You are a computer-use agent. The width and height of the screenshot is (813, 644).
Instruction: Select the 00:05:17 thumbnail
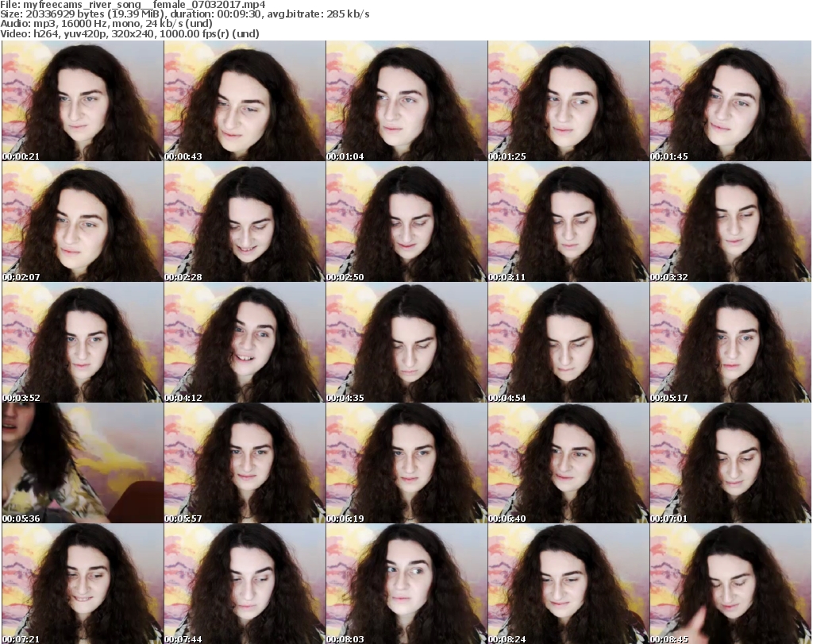tap(730, 342)
